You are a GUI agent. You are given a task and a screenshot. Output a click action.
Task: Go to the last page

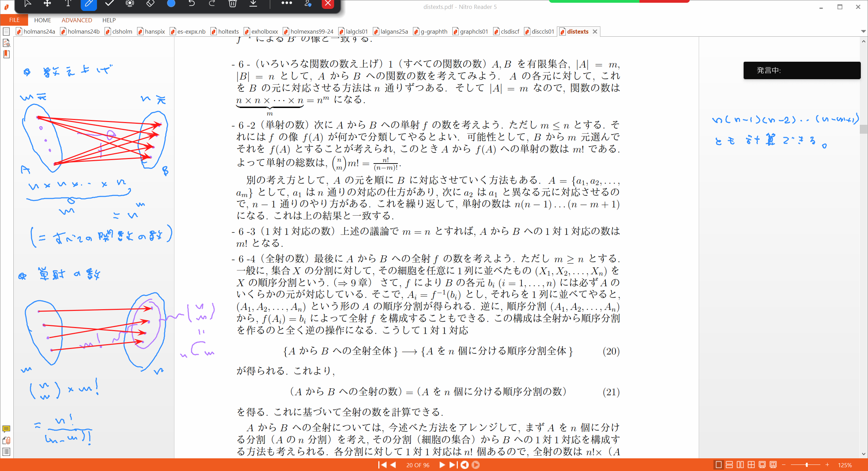tap(453, 465)
